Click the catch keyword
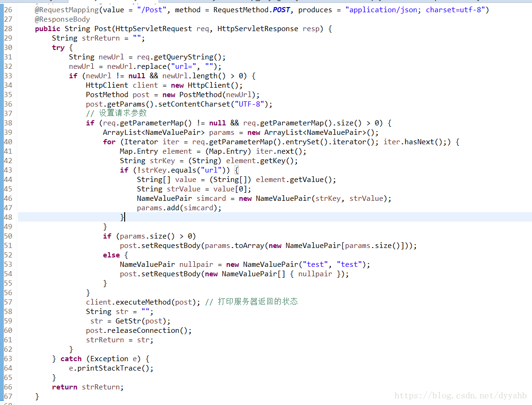532x405 pixels. pos(71,359)
